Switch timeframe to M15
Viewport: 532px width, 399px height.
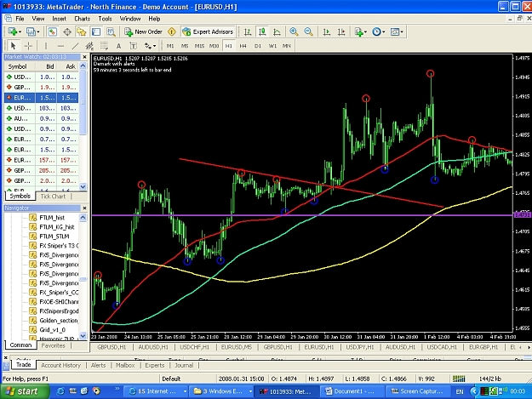tap(199, 46)
